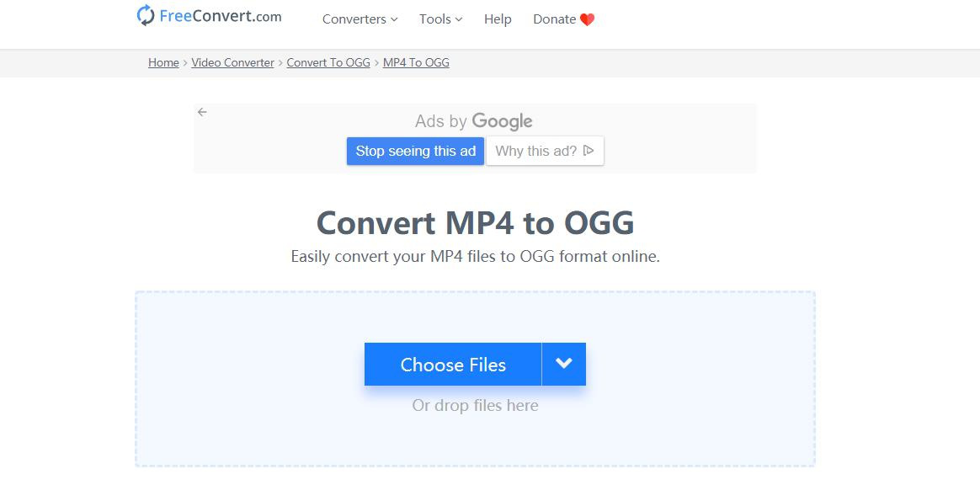Click the Or drop files here text

(475, 405)
